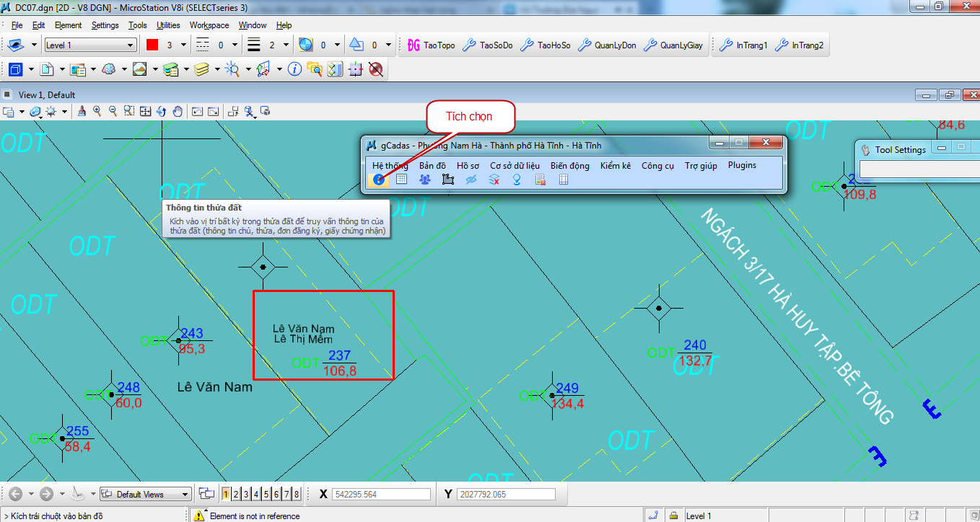The width and height of the screenshot is (980, 522).
Task: Toggle view number 5 button
Action: [266, 495]
